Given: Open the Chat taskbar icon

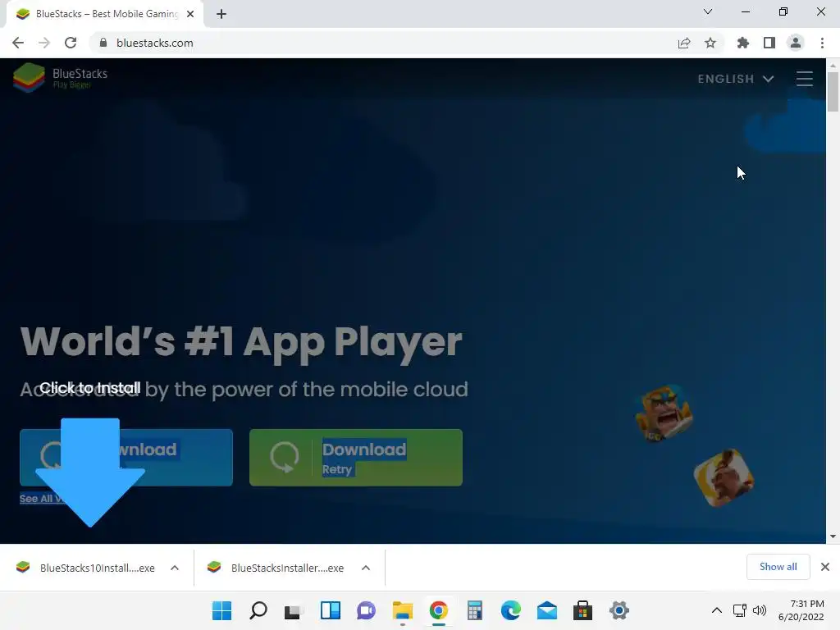Looking at the screenshot, I should 367,610.
